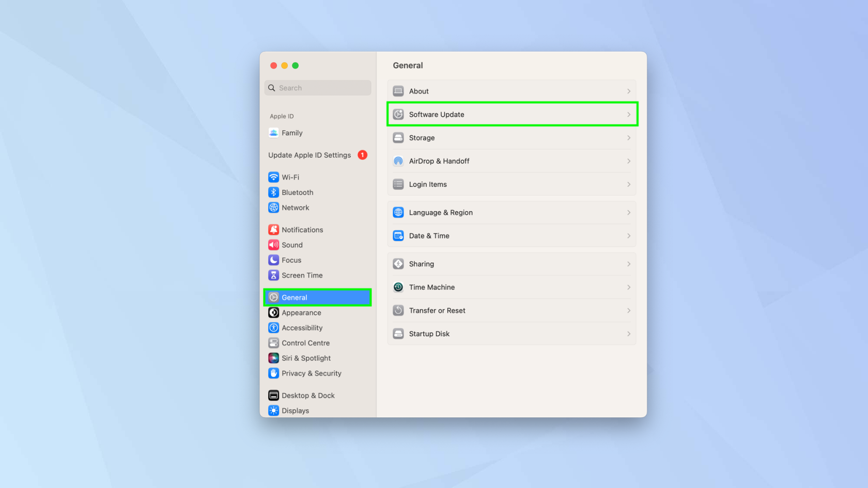Click the Privacy & Security hand icon

273,373
